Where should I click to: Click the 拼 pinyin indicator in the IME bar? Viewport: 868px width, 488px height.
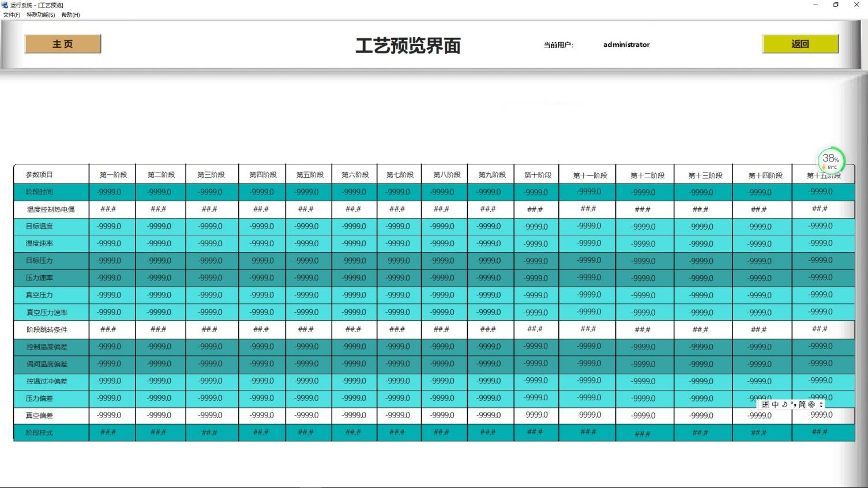click(x=765, y=404)
